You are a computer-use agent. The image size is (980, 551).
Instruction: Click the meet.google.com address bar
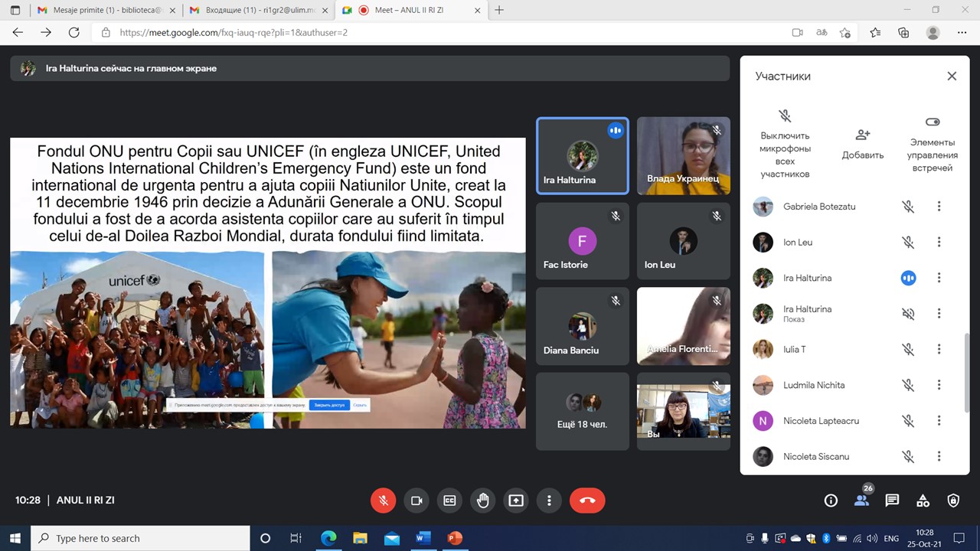click(452, 33)
